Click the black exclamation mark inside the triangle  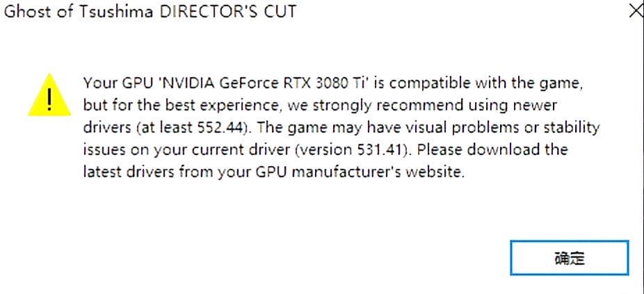pyautogui.click(x=49, y=99)
